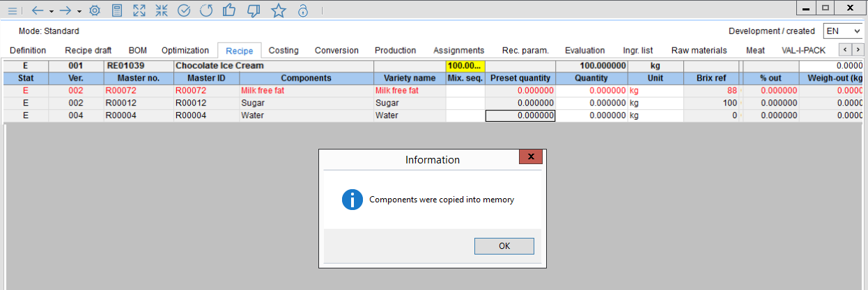The image size is (868, 290).
Task: Click the checkmark circle icon
Action: tap(184, 10)
